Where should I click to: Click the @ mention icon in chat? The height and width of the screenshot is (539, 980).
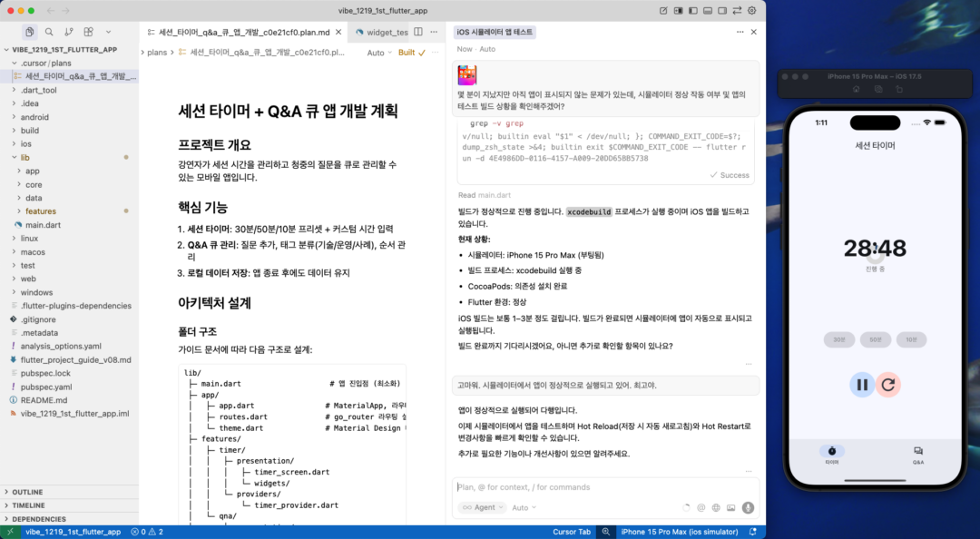[x=701, y=508]
